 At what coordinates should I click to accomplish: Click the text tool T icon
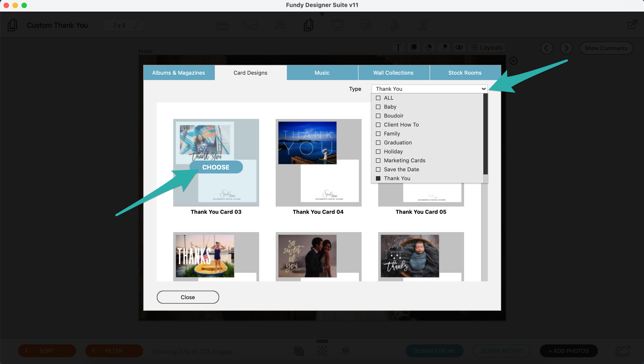pyautogui.click(x=398, y=47)
